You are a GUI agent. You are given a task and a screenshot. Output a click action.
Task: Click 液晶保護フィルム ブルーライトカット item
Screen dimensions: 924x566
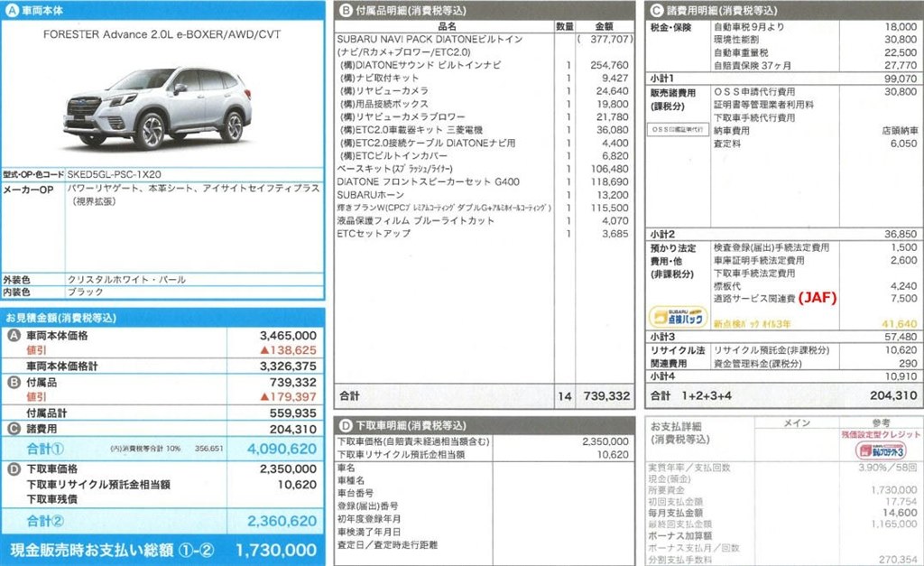tap(415, 220)
